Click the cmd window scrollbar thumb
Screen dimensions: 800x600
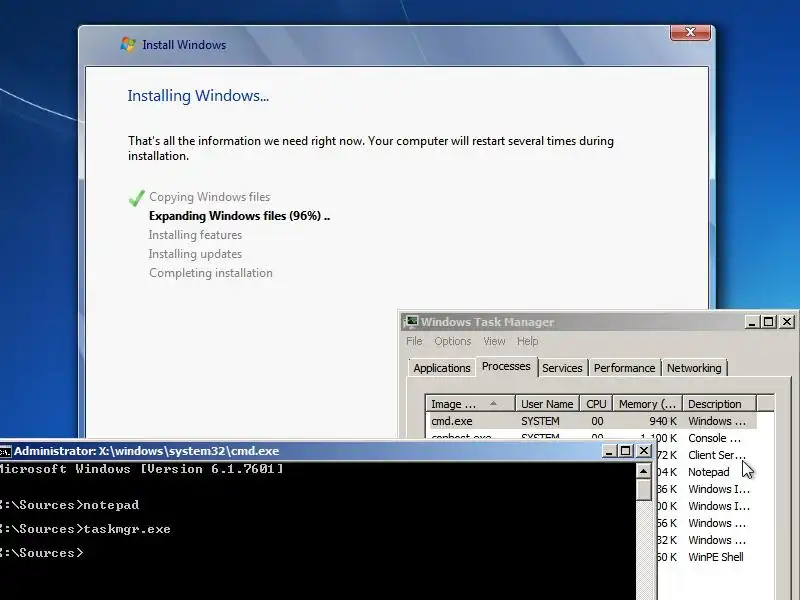pos(643,490)
